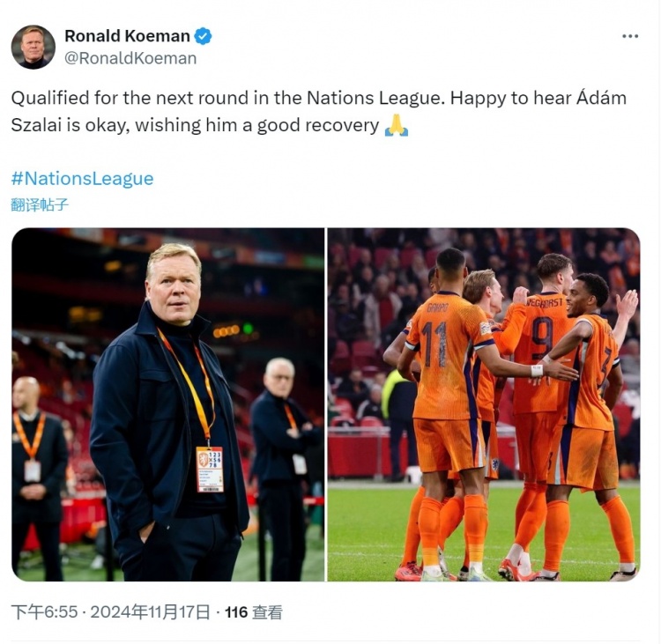661x644 pixels.
Task: Open the three-dot more options menu
Action: tap(630, 36)
